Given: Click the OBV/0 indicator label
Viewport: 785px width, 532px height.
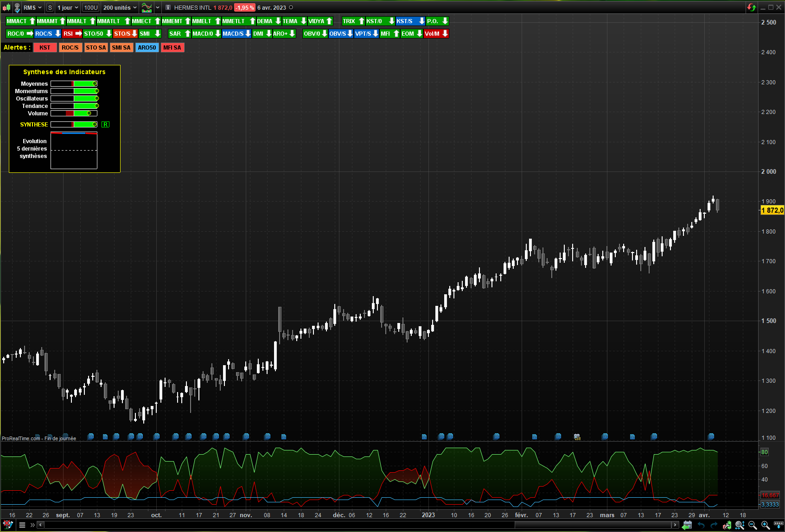Looking at the screenshot, I should pyautogui.click(x=315, y=33).
